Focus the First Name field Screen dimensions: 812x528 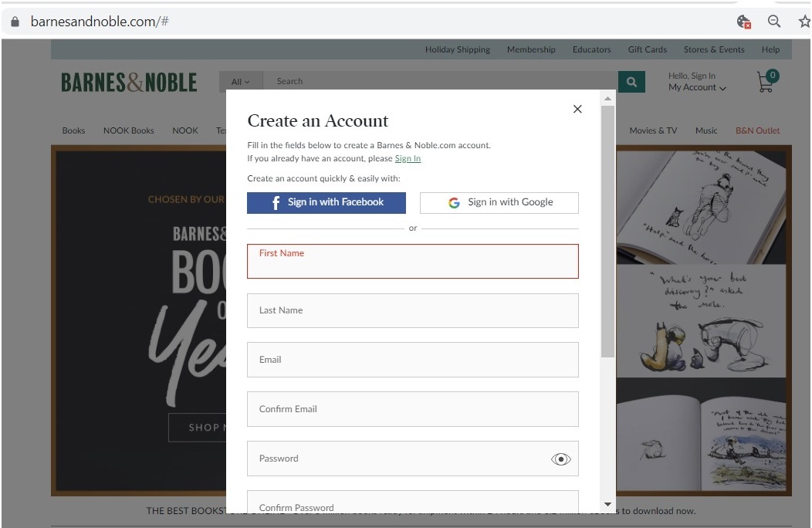tap(413, 261)
